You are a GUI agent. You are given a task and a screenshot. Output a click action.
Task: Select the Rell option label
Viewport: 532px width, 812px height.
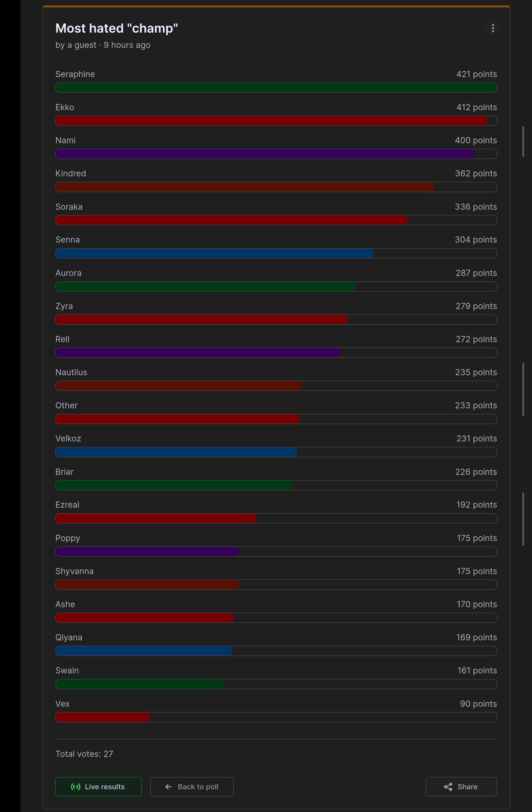coord(62,339)
